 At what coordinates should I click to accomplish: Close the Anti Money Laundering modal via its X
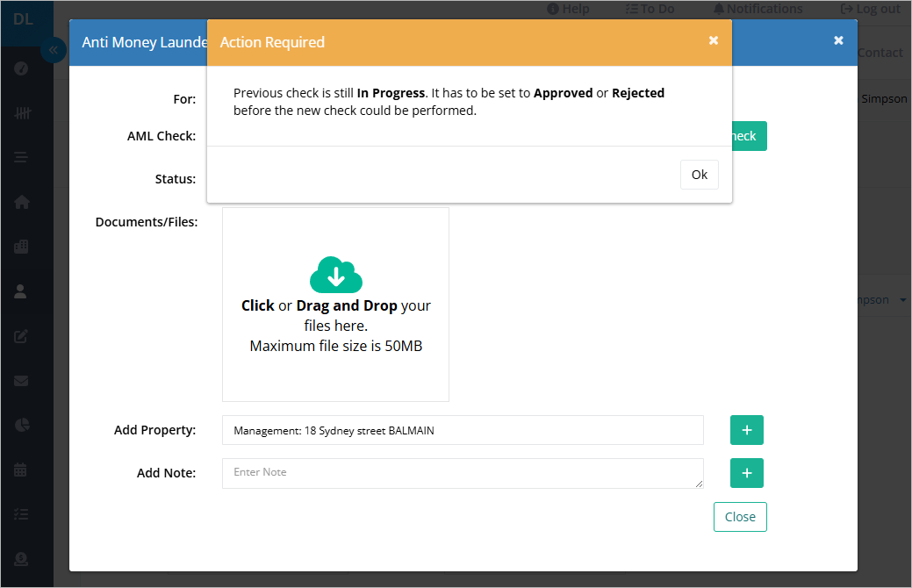coord(838,40)
